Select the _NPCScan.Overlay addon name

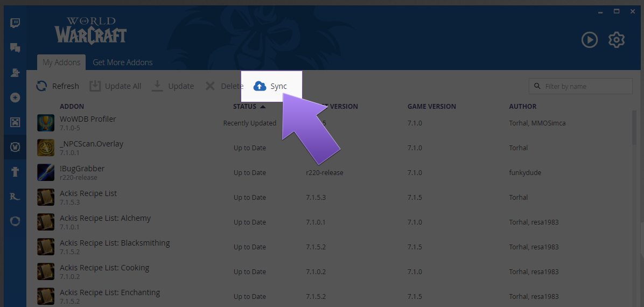(92, 144)
